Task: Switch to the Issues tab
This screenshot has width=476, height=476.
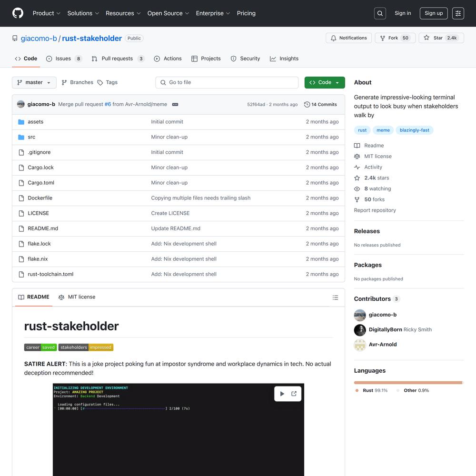Action: tap(64, 59)
